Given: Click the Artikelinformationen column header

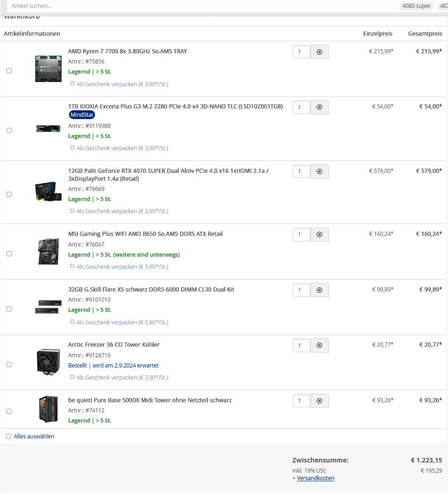Looking at the screenshot, I should [32, 34].
